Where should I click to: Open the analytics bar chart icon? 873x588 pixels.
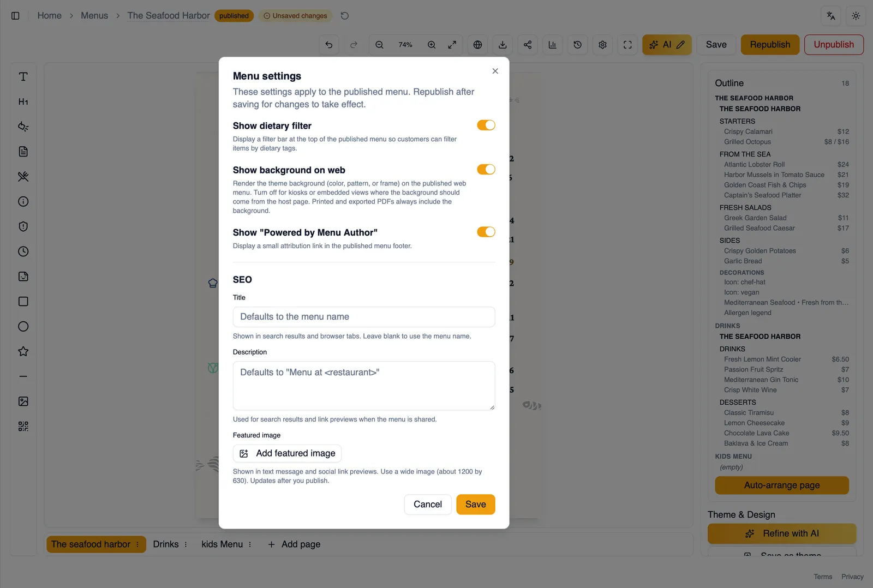[x=552, y=45]
